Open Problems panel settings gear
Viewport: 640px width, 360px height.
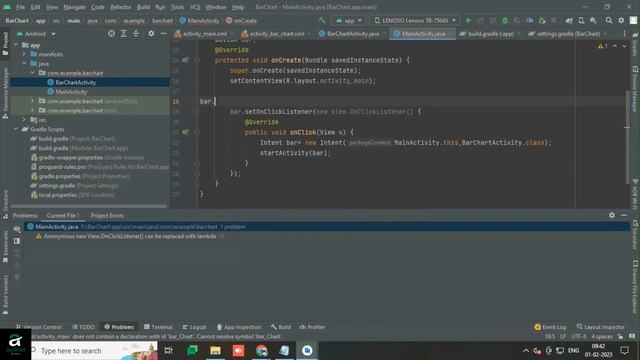tap(611, 215)
